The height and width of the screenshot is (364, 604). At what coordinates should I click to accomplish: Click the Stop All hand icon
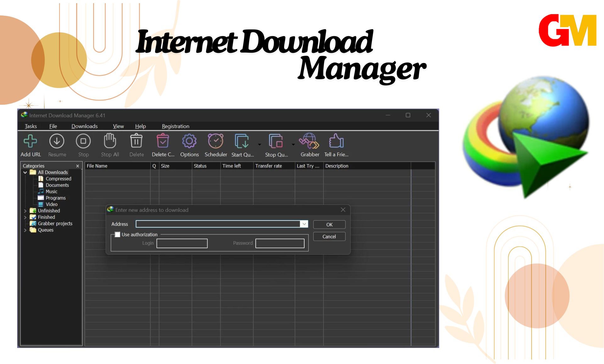(110, 141)
